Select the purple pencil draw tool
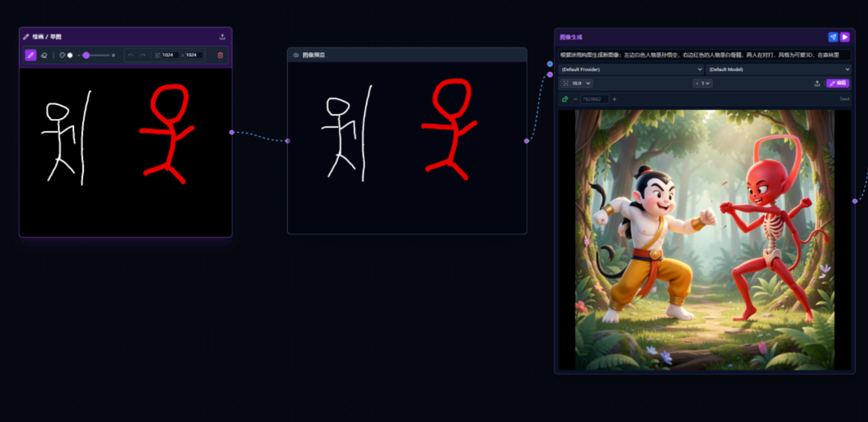 31,55
